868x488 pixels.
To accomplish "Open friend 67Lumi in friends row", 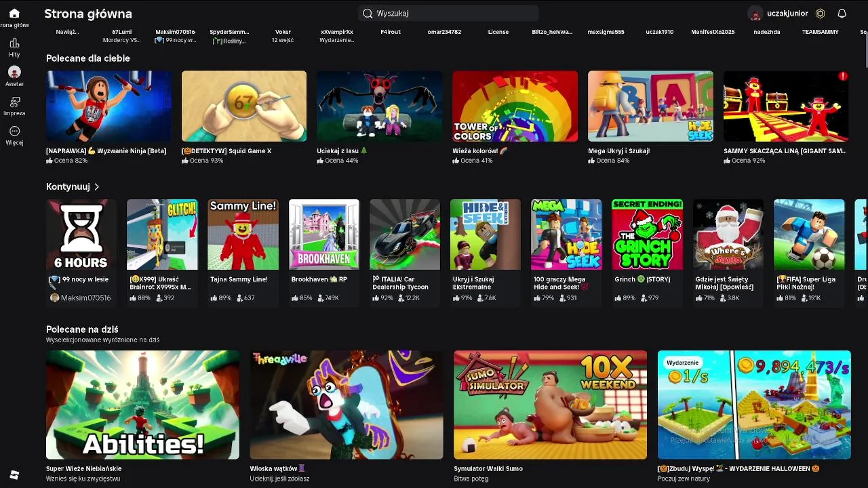I will pos(122,32).
